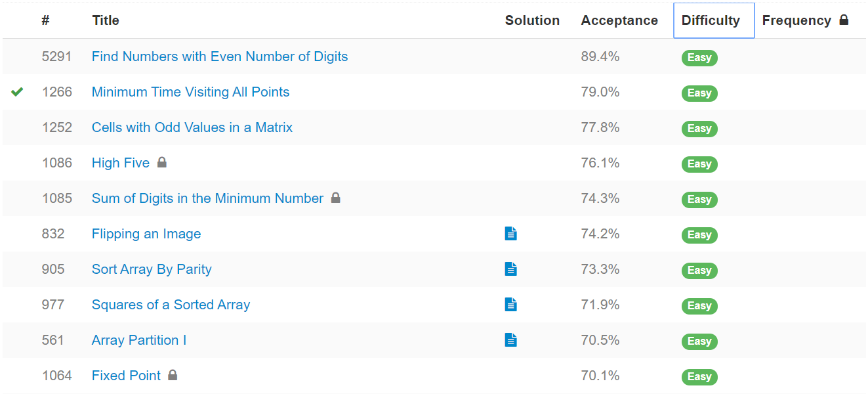
Task: Sort problems by the # column header
Action: [x=45, y=20]
